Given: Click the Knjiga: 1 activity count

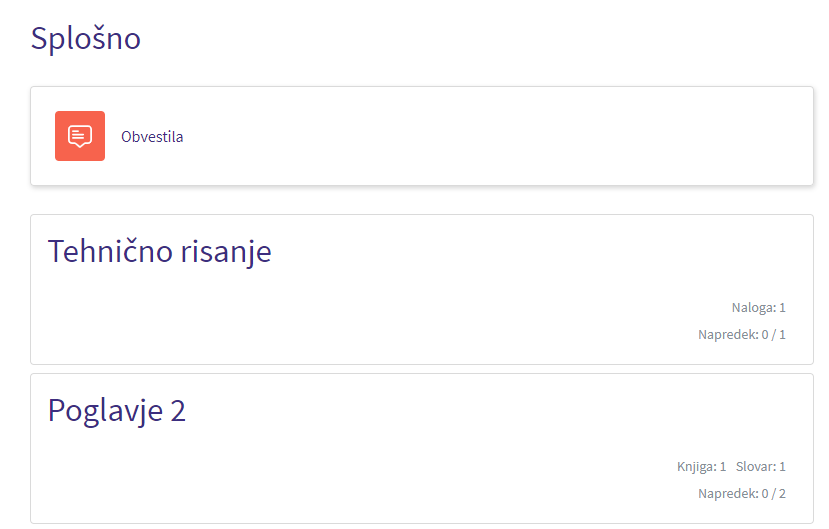Looking at the screenshot, I should coord(702,467).
